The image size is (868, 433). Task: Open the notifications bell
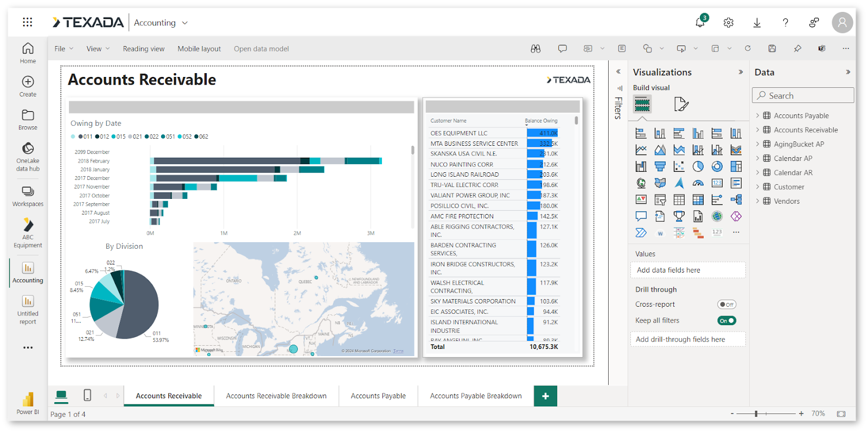click(x=700, y=22)
